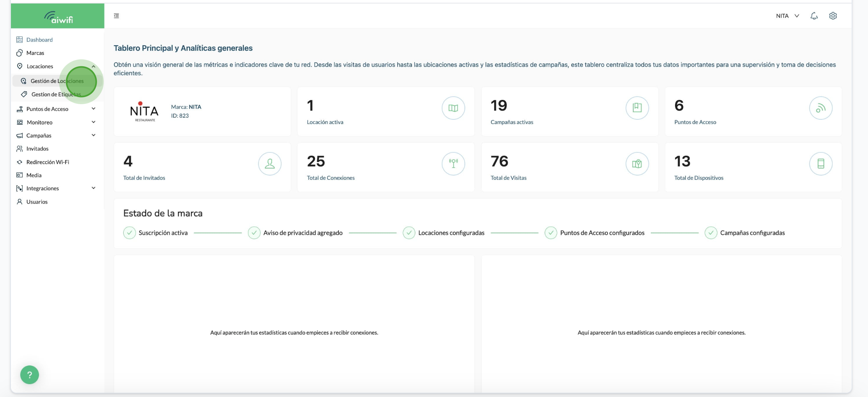Click the 'Locación activa' label

(325, 122)
